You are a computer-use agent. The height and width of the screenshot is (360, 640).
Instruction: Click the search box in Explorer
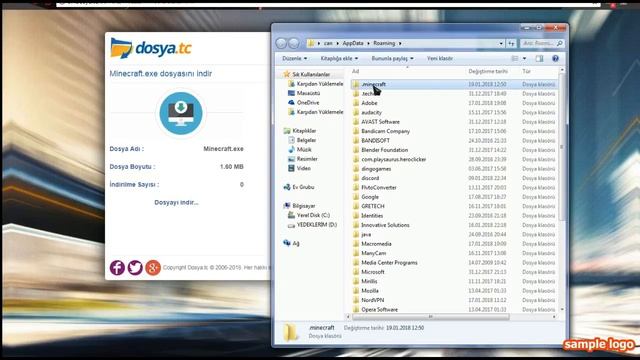coord(541,43)
